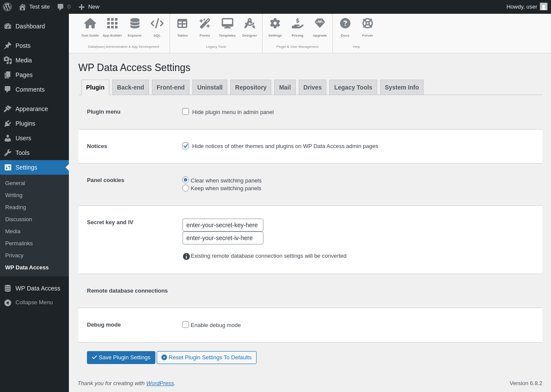551x392 pixels.
Task: Select the Plugin tab
Action: 95,87
